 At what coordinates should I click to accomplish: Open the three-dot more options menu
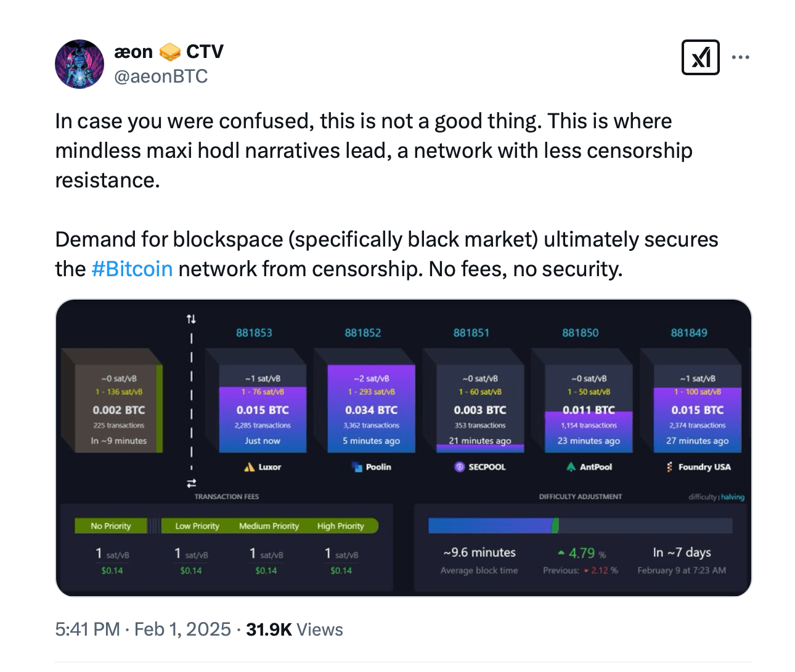pos(740,57)
